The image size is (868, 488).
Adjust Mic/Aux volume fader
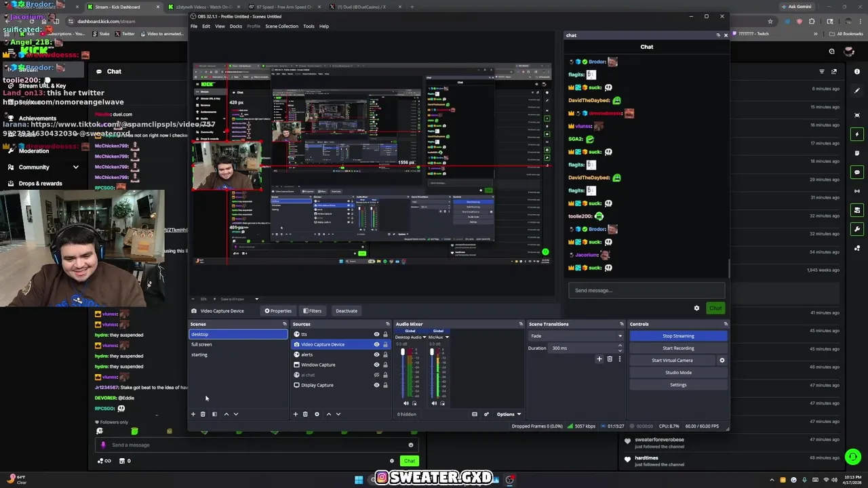point(431,352)
